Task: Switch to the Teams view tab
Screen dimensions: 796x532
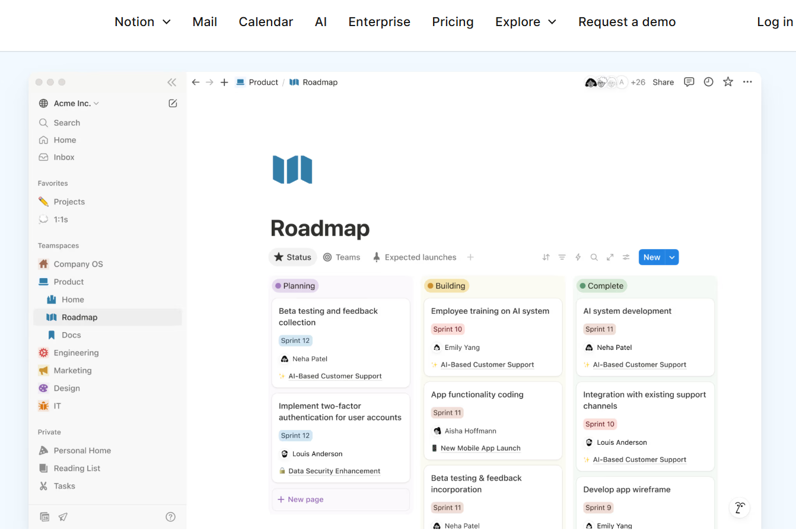Action: click(x=342, y=257)
